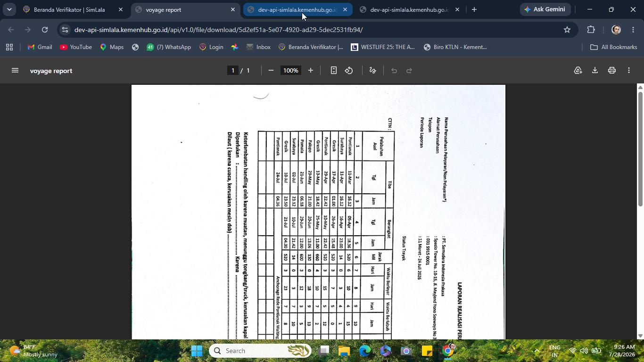This screenshot has height=362, width=644.
Task: Open the Maps bookmark
Action: (x=112, y=47)
